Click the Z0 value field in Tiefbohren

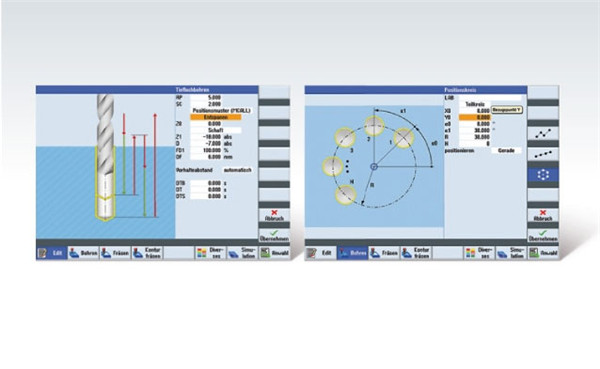coord(206,124)
